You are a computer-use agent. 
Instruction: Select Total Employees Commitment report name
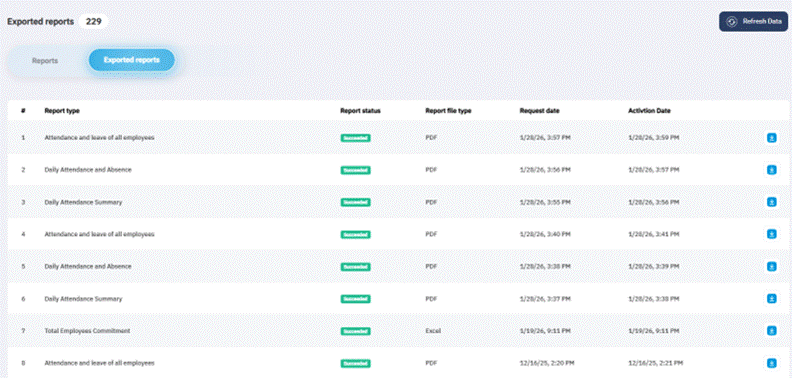click(87, 330)
